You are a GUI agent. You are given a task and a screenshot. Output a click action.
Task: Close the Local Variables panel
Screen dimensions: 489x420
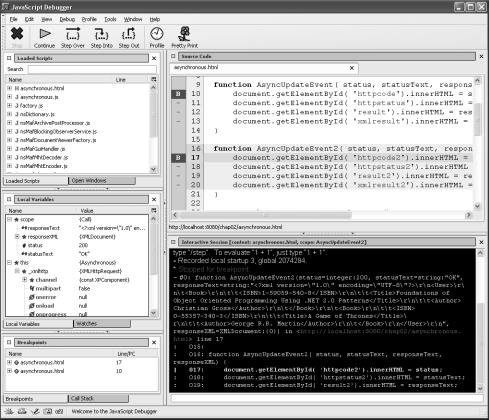154,199
